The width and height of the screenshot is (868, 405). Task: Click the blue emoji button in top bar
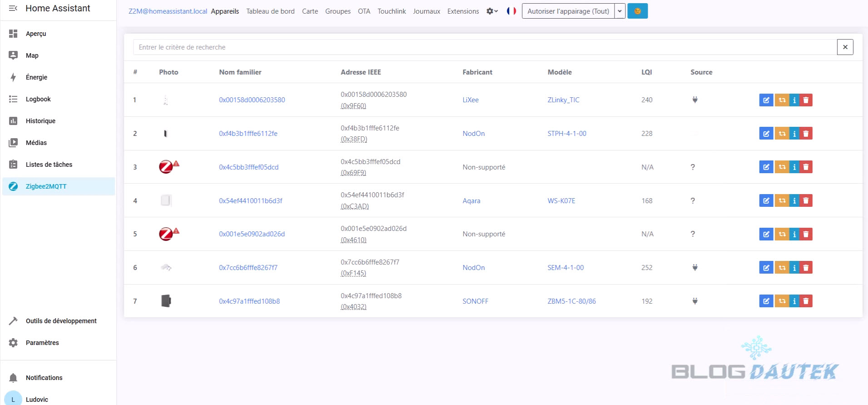tap(637, 11)
